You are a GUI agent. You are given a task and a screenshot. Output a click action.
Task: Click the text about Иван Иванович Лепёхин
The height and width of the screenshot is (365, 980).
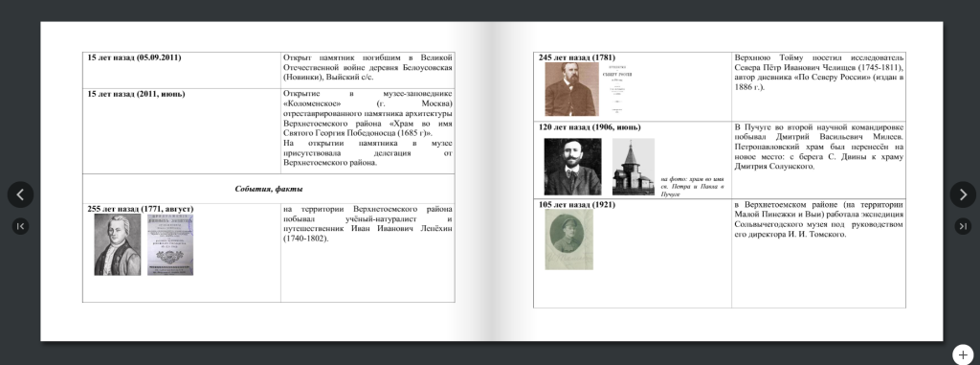[x=367, y=223]
